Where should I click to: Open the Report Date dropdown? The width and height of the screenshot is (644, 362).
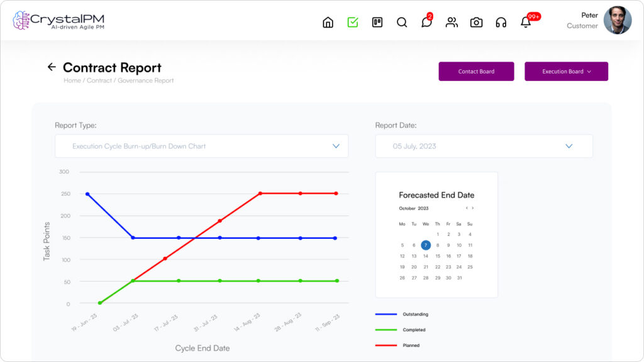pos(483,146)
